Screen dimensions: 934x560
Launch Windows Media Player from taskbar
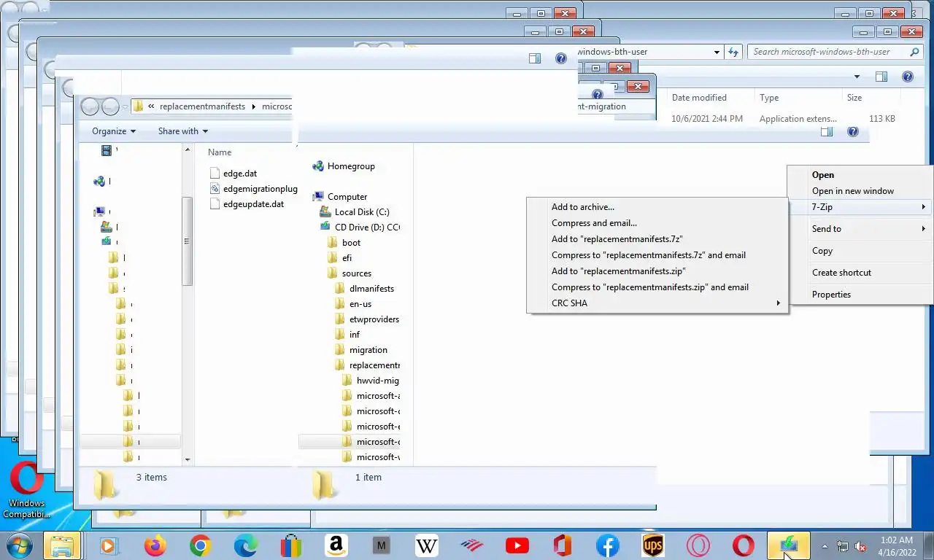pos(108,545)
